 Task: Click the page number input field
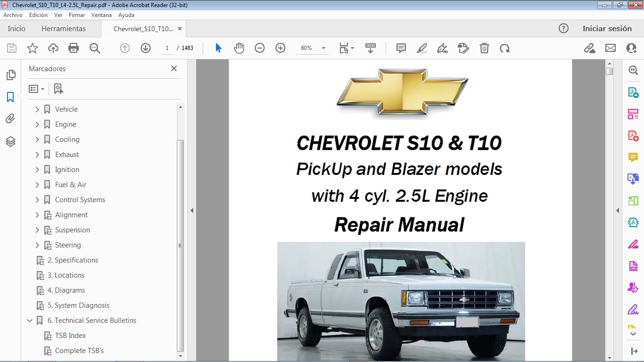[x=166, y=48]
